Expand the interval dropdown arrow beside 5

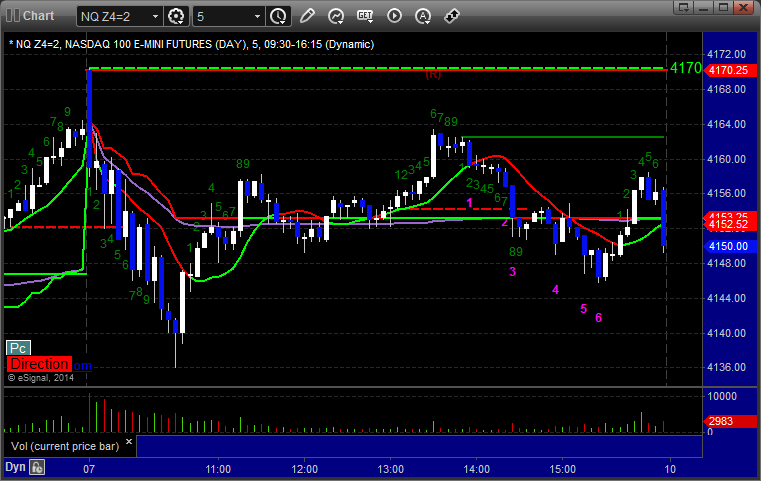258,17
